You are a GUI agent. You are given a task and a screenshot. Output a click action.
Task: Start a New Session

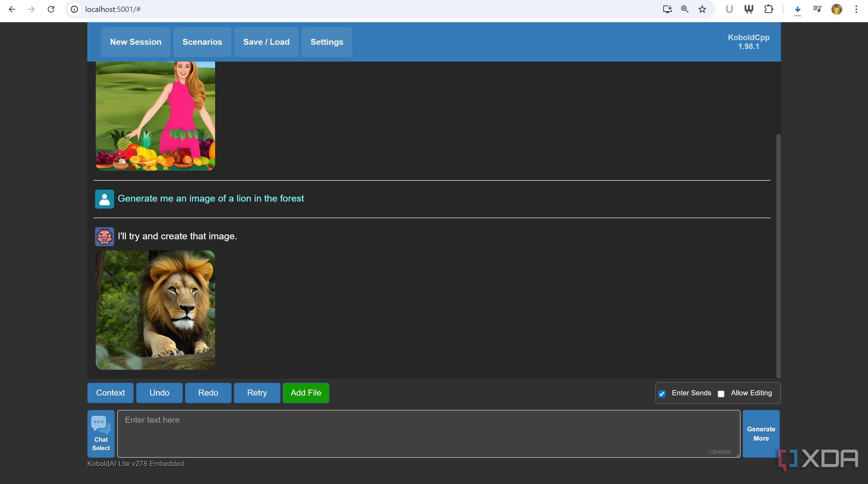[135, 42]
